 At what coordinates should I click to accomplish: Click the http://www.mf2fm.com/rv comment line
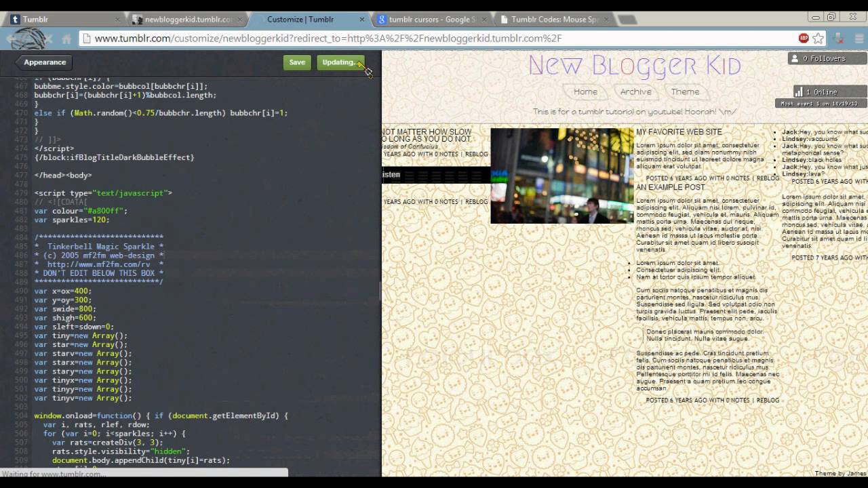pos(99,264)
